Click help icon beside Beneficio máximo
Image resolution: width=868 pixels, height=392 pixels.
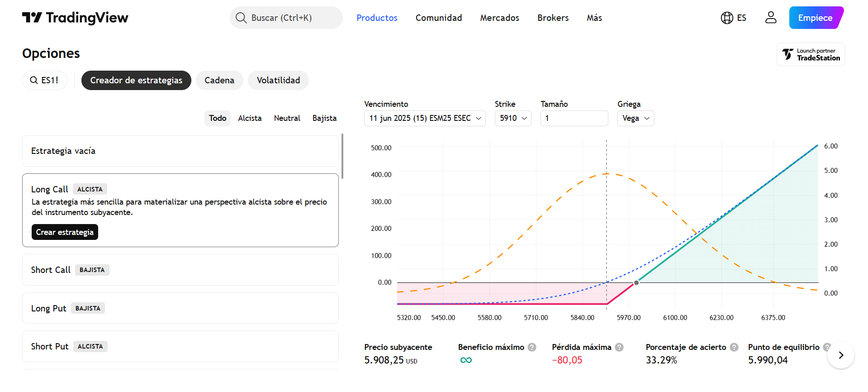[532, 347]
